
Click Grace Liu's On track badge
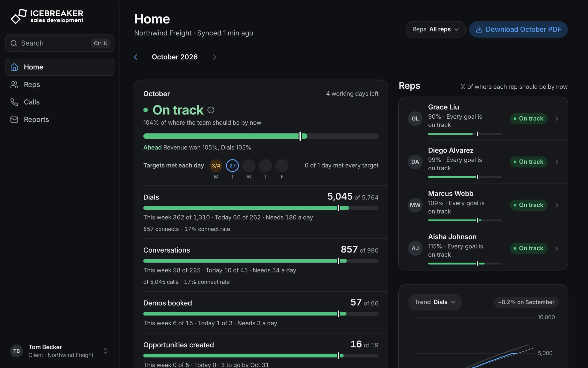tap(529, 119)
